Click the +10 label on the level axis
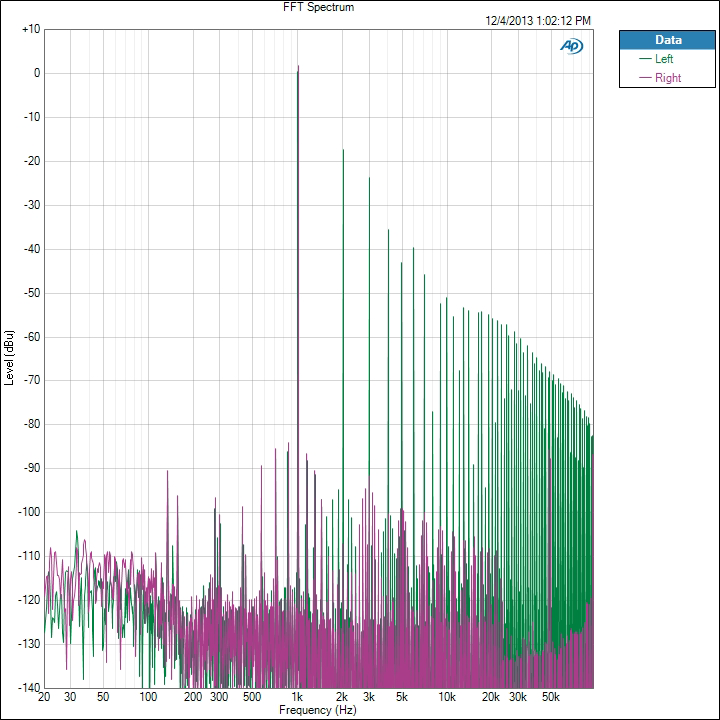 coord(30,29)
